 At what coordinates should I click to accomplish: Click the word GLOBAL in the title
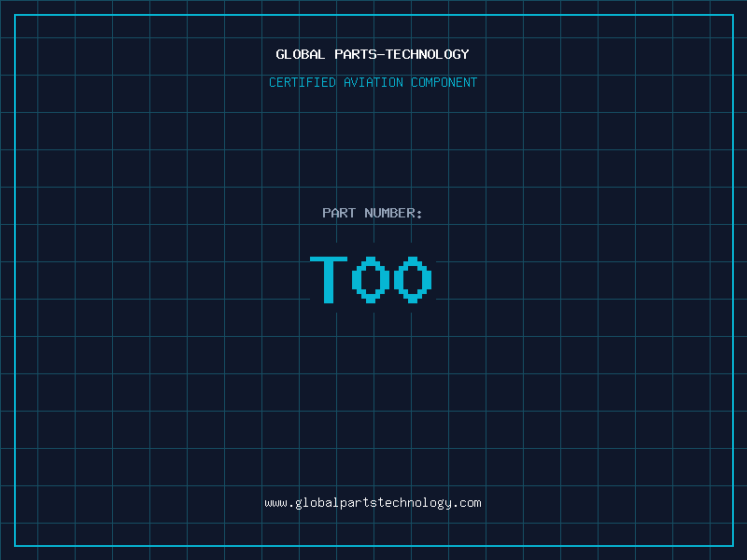tap(301, 55)
